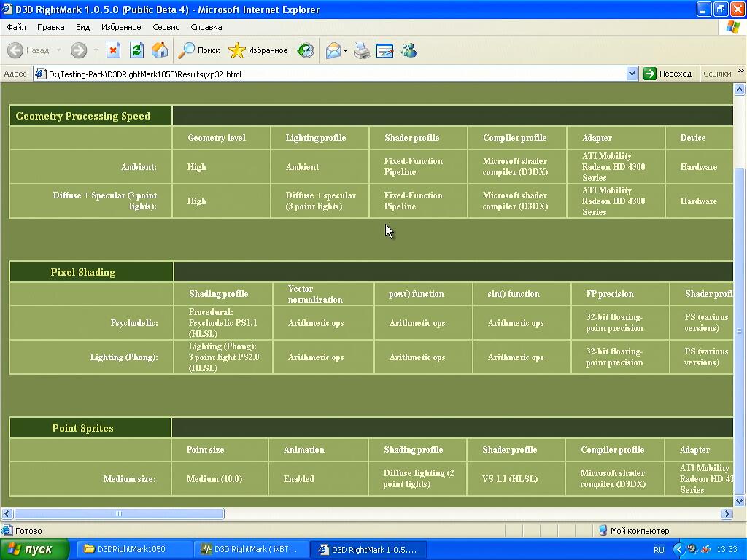Click the horizontal scrollbar thumb
The height and width of the screenshot is (560, 747).
coord(119,513)
